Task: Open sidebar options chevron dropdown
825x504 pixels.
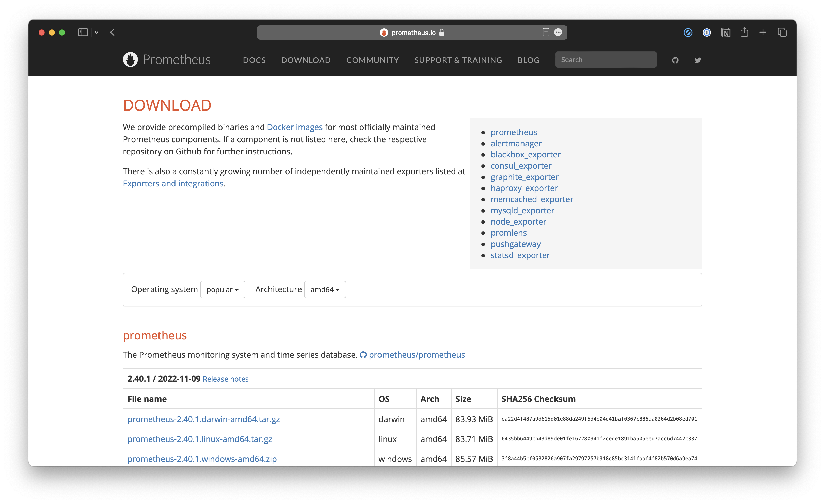Action: tap(97, 33)
